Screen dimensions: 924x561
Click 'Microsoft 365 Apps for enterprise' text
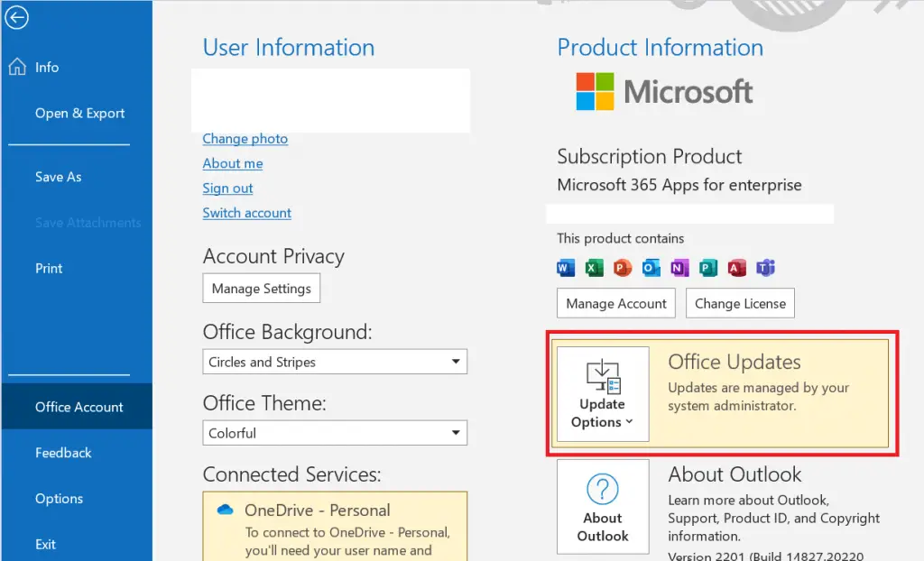(x=679, y=185)
